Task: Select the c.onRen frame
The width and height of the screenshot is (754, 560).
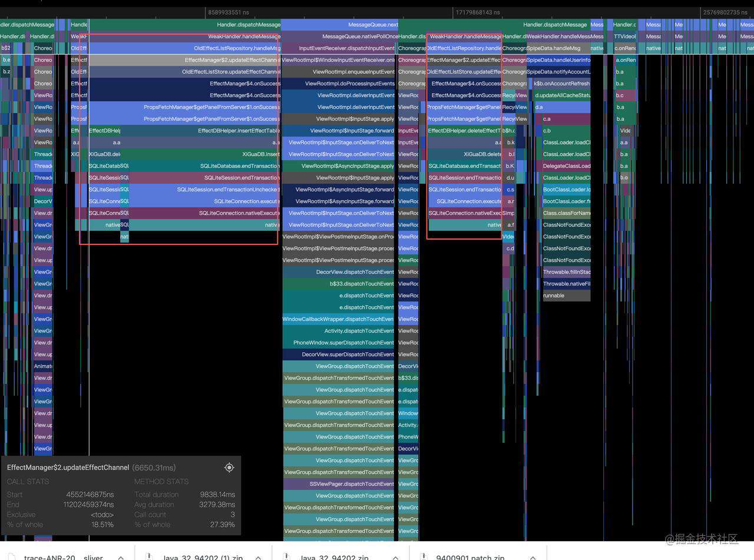Action: pyautogui.click(x=624, y=48)
